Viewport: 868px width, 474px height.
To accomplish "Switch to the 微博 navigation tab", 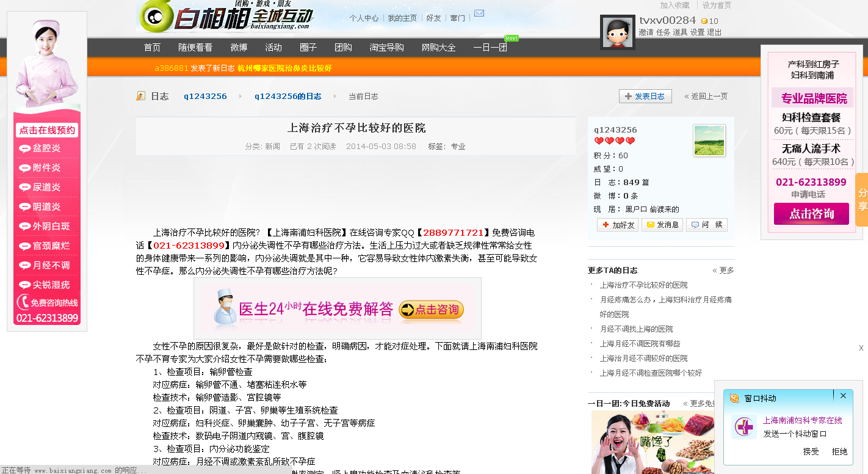I will coord(239,47).
